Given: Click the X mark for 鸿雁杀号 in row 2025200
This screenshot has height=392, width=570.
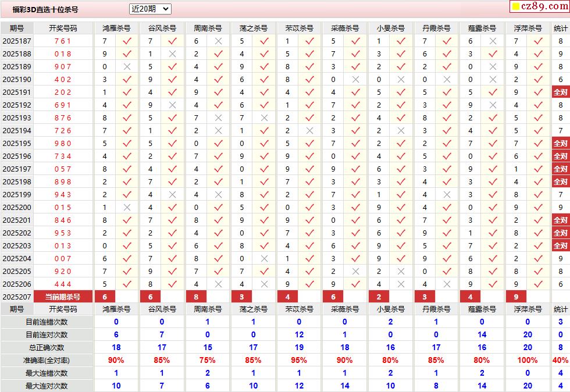Looking at the screenshot, I should tap(127, 207).
